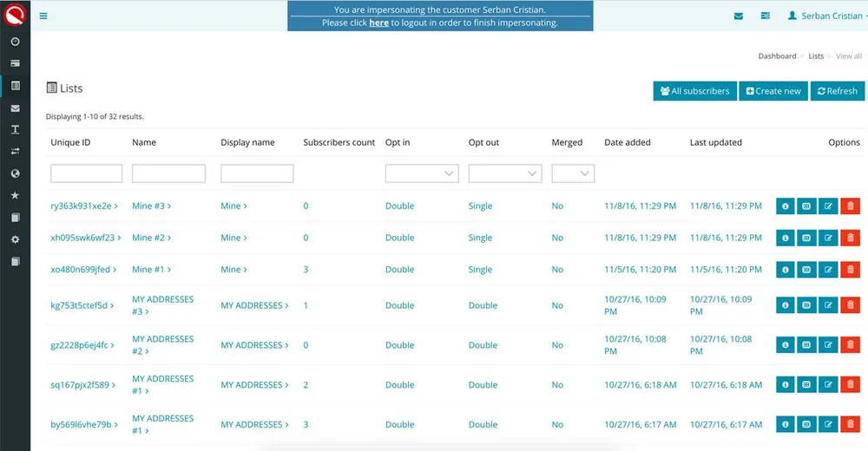Click the Refresh button
Image resolution: width=868 pixels, height=451 pixels.
pos(837,91)
